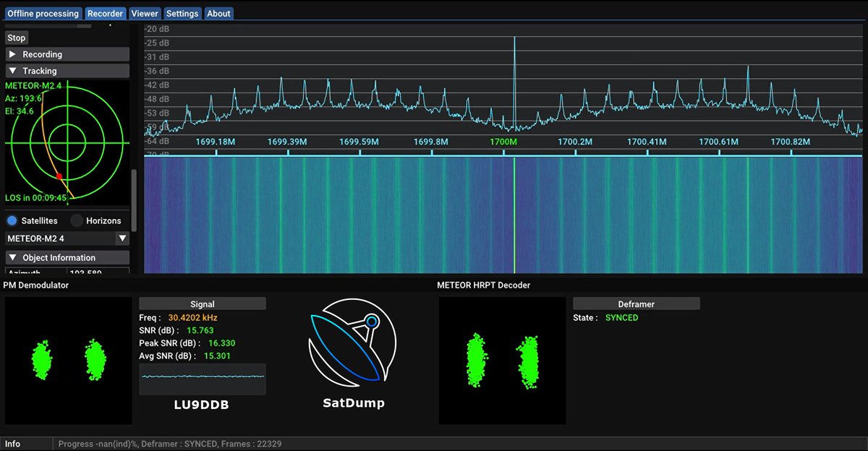This screenshot has width=868, height=451.
Task: Switch to the Recorder tab
Action: pos(106,13)
